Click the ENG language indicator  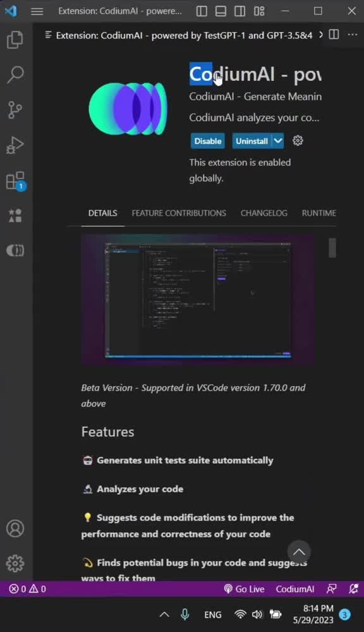[213, 615]
